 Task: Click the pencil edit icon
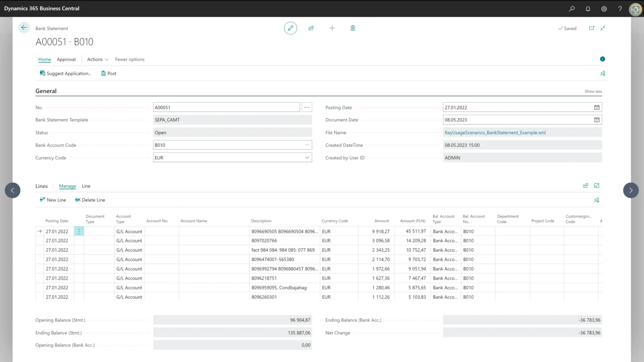(x=290, y=28)
